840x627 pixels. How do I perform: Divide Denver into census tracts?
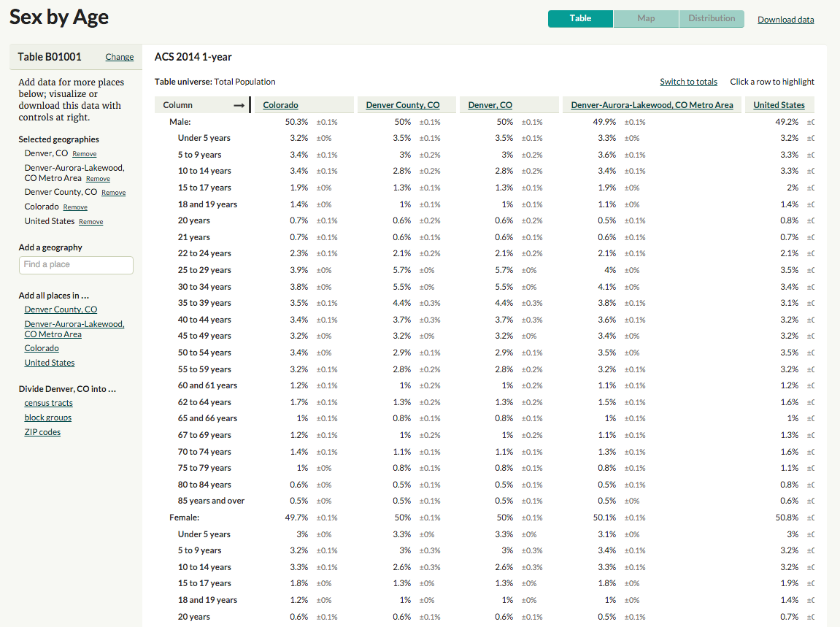pyautogui.click(x=48, y=403)
